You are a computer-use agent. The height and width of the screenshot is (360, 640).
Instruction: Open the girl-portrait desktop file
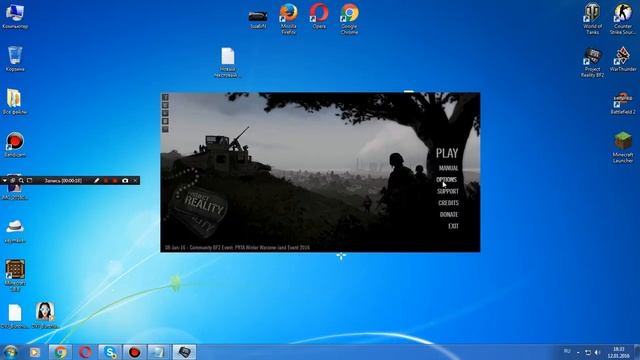coord(45,315)
